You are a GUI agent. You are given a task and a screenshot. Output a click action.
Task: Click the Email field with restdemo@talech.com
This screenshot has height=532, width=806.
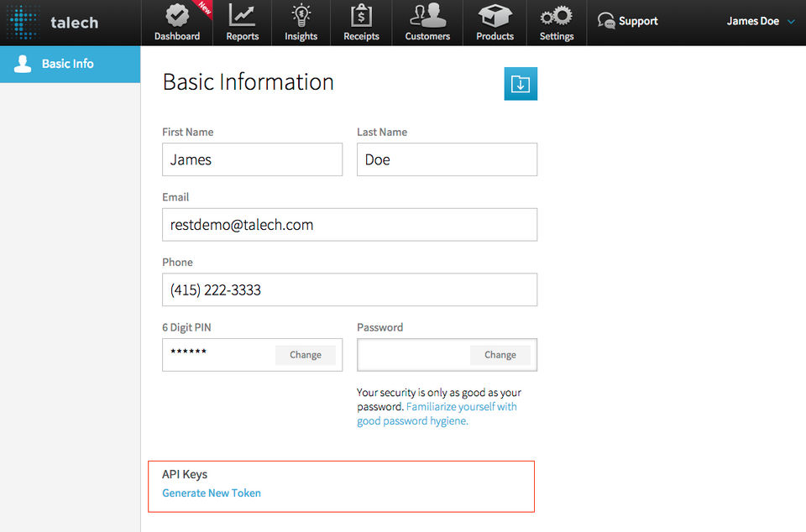pos(349,224)
